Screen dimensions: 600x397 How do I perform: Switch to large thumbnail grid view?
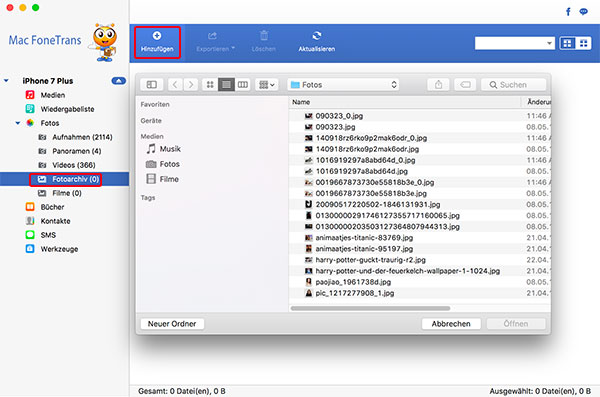coord(567,43)
